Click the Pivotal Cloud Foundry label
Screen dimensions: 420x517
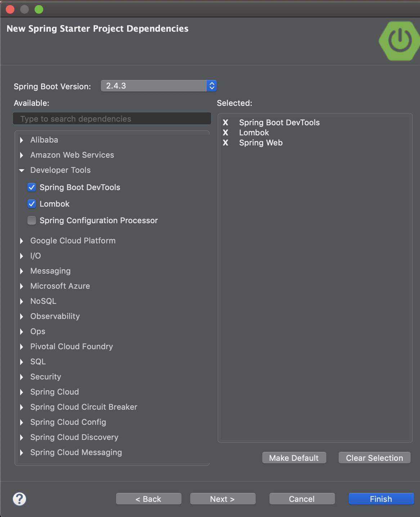point(72,346)
